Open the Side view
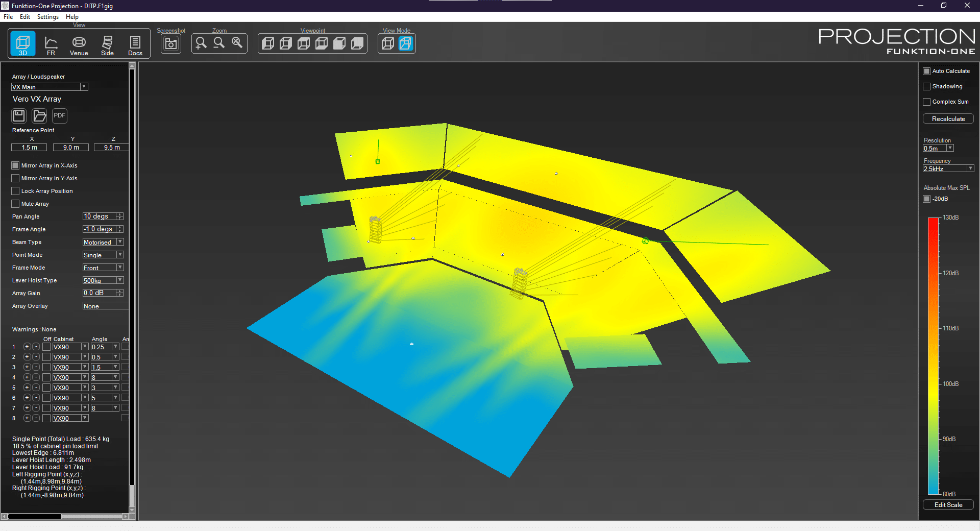This screenshot has width=980, height=531. (107, 44)
